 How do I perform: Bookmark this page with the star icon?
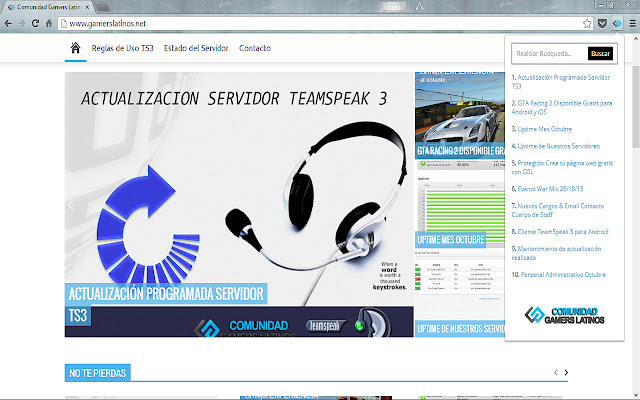point(587,24)
